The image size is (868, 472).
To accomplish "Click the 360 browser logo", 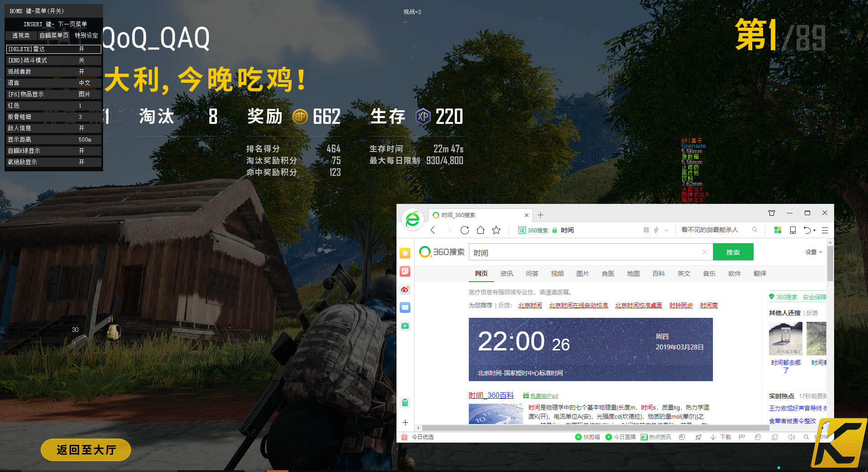I will [x=412, y=219].
